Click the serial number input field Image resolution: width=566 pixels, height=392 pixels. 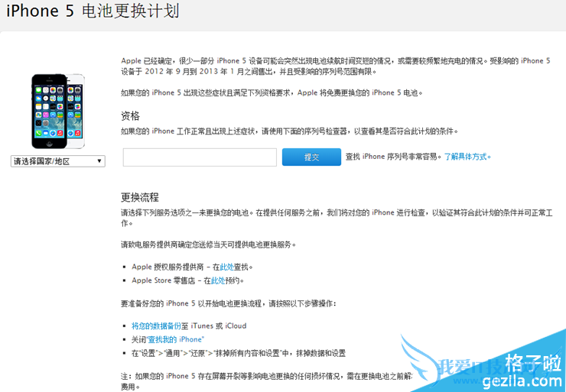[x=200, y=157]
